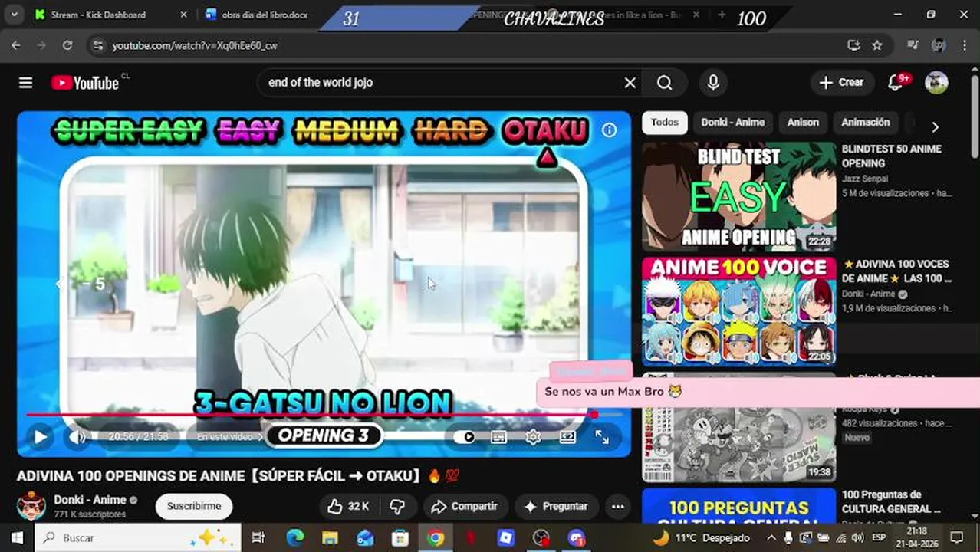Share the video via Compartir
This screenshot has height=552, width=980.
(464, 506)
